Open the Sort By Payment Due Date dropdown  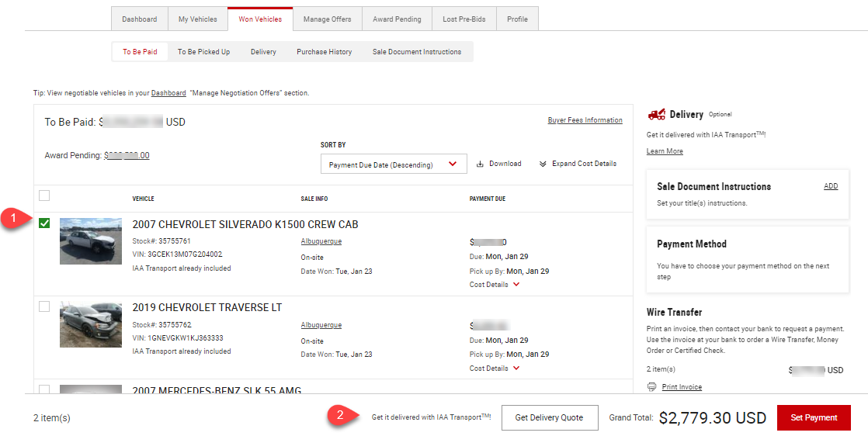click(394, 164)
